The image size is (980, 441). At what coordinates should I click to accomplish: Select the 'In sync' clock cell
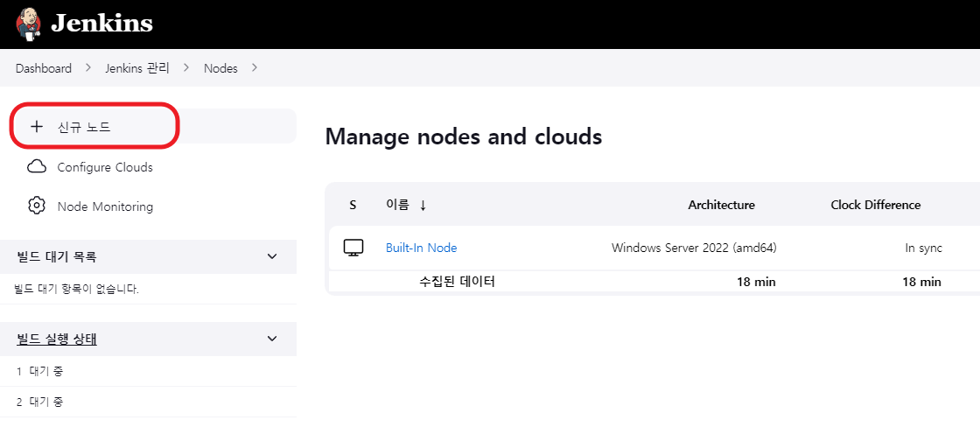click(x=923, y=248)
